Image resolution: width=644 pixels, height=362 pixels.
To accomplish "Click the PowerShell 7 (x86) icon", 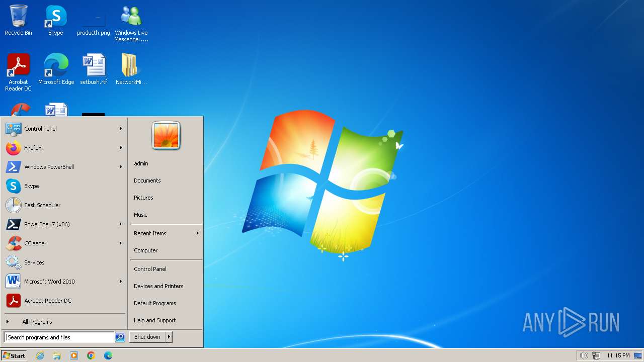I will [13, 224].
